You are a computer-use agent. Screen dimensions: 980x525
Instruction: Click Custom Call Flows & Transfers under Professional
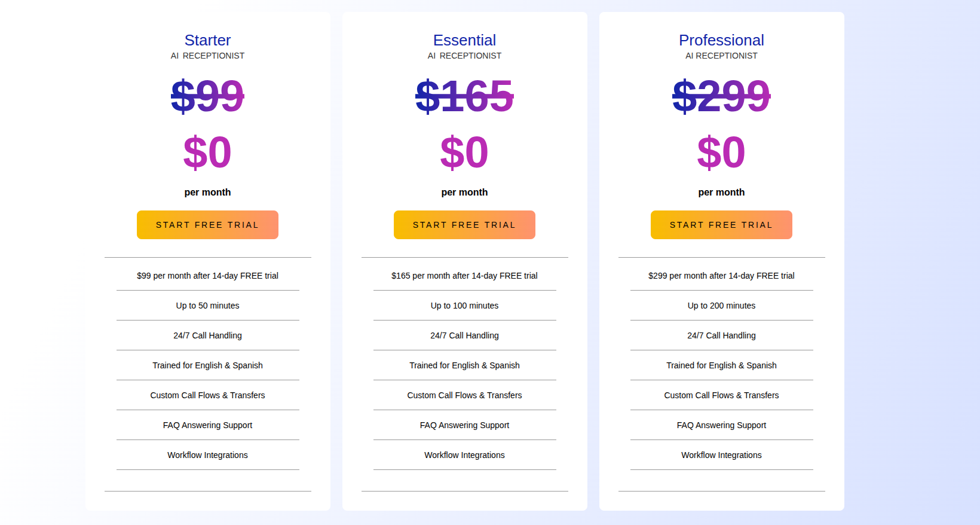pyautogui.click(x=721, y=395)
